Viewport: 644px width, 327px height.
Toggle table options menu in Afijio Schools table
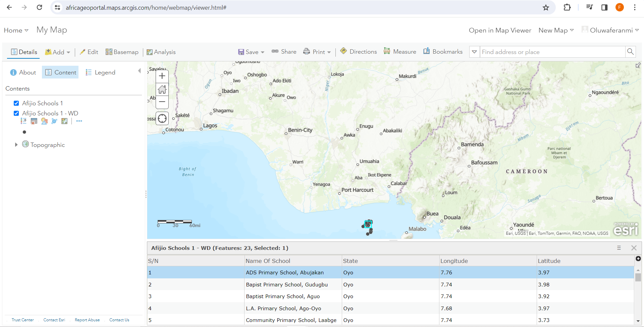tap(619, 248)
